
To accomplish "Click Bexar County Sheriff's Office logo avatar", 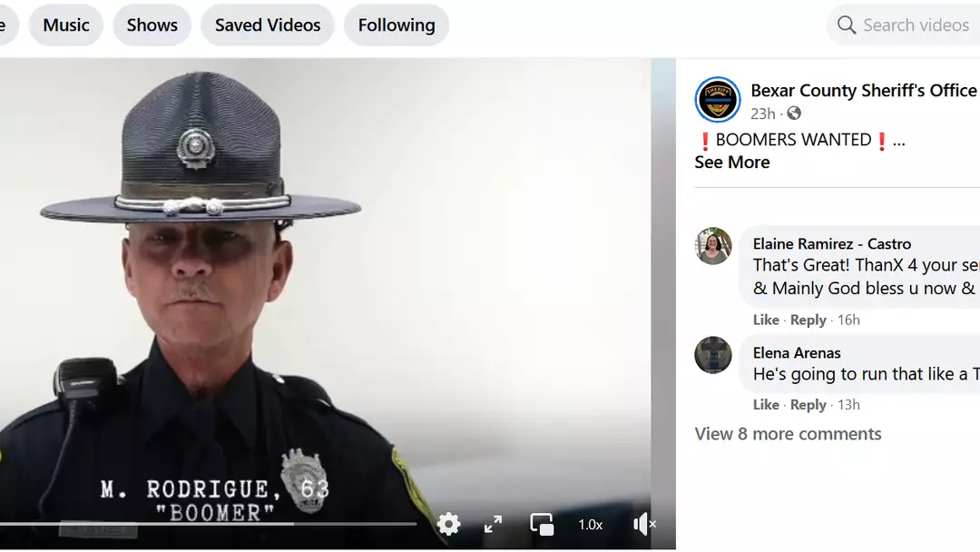I will pyautogui.click(x=717, y=100).
